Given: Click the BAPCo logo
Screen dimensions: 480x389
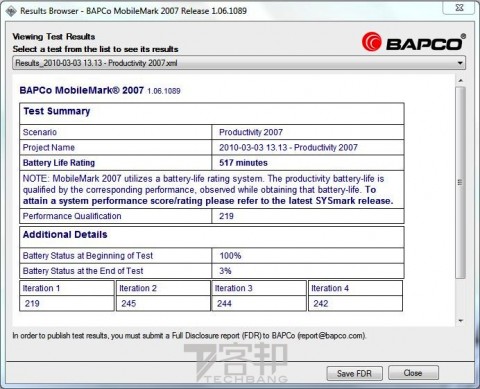Looking at the screenshot, I should click(414, 42).
